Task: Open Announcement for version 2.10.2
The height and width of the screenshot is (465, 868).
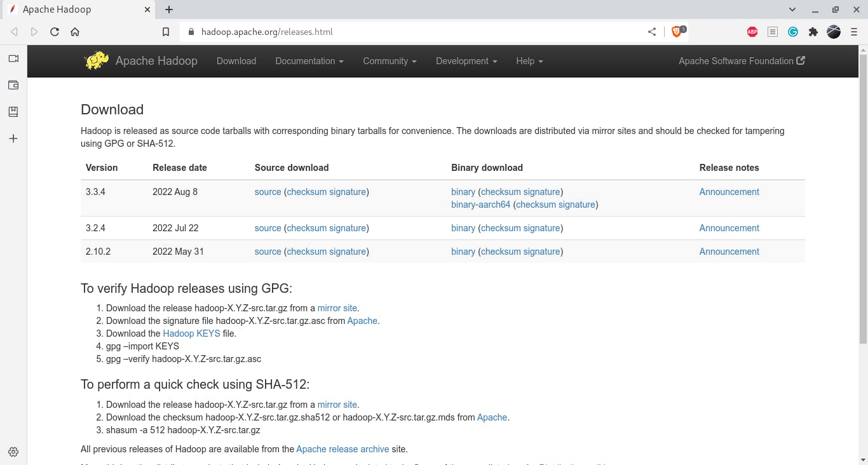Action: [x=729, y=252]
